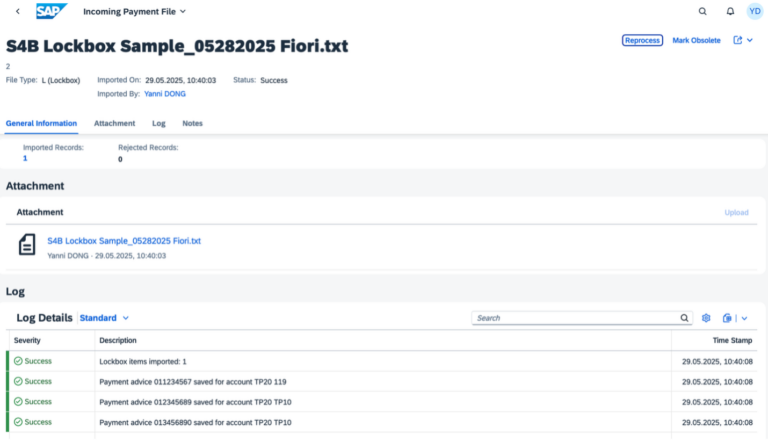The width and height of the screenshot is (768, 441).
Task: Open the YD user profile avatar
Action: pos(754,11)
